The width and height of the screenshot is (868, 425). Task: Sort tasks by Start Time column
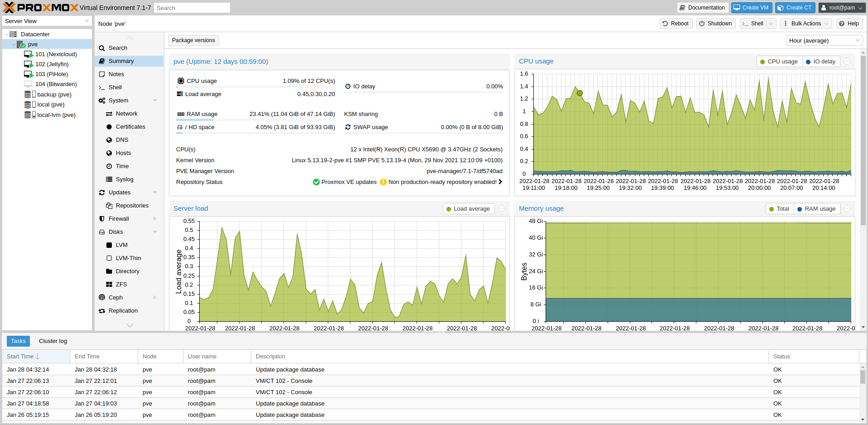click(x=36, y=357)
